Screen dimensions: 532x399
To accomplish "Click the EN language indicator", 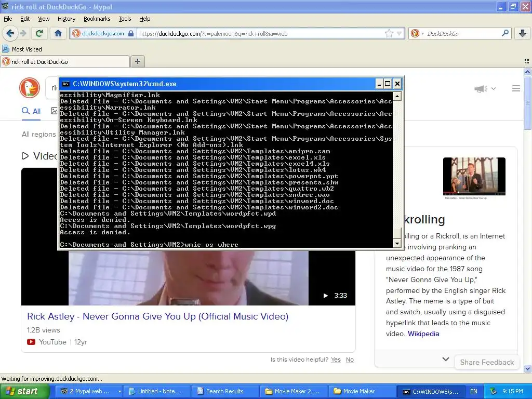I will click(x=474, y=391).
